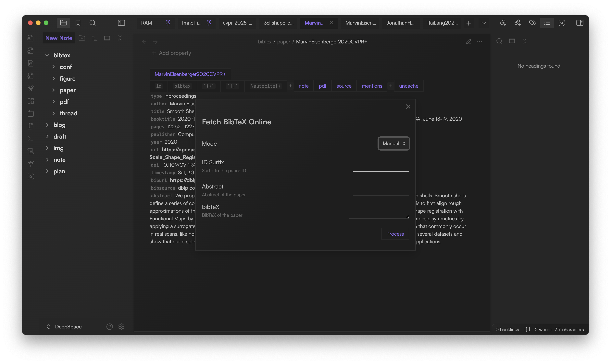611x364 pixels.
Task: Open the bookmarks panel icon
Action: 78,23
